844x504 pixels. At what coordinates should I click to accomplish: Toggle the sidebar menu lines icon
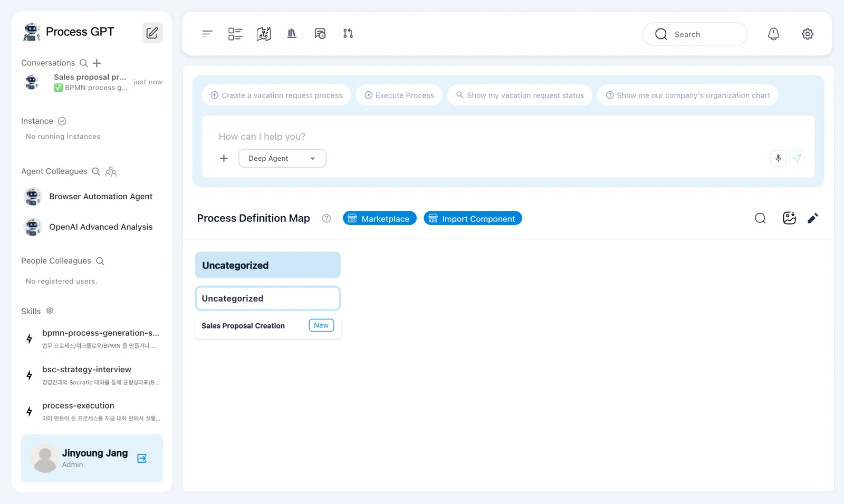207,34
